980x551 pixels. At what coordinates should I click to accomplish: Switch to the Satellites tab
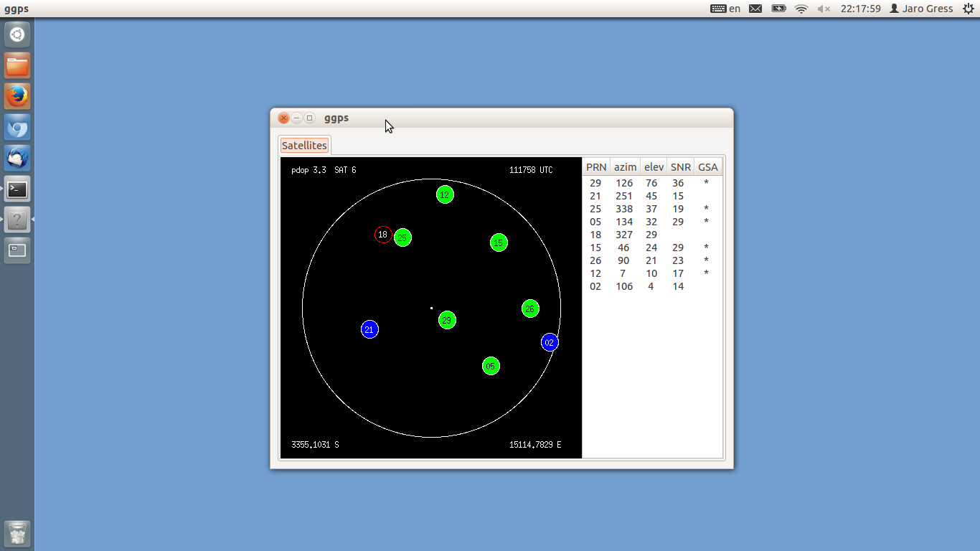pos(304,145)
